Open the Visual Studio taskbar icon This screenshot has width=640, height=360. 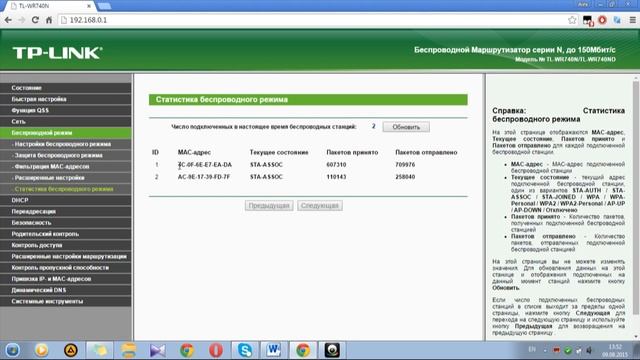tap(158, 350)
